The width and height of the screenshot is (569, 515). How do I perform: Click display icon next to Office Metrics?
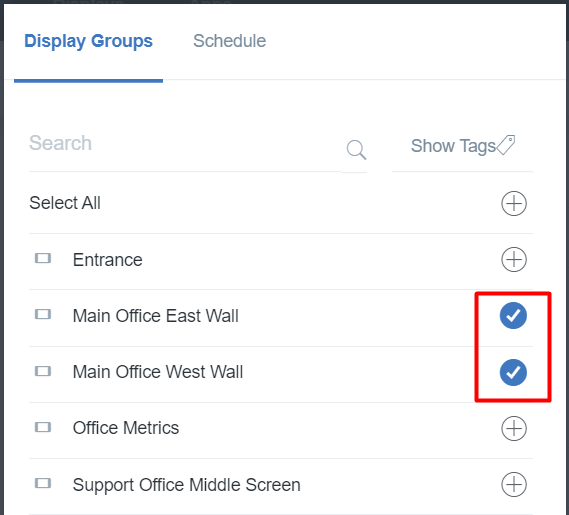(43, 427)
